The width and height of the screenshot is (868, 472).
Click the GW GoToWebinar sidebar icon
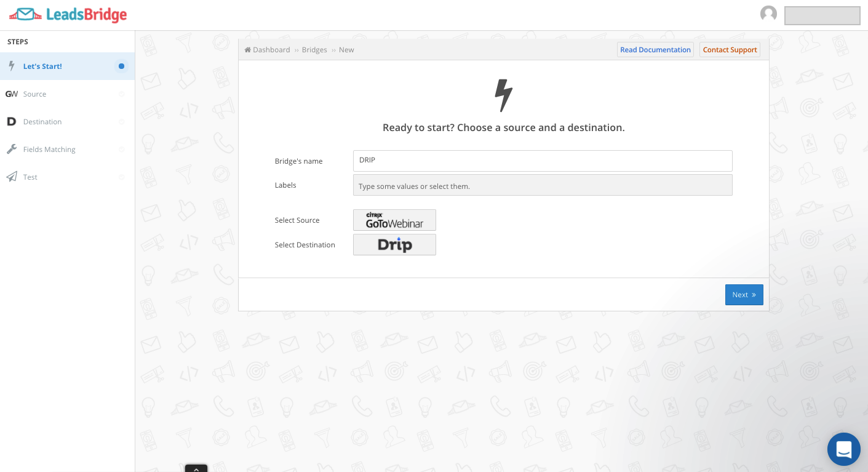(12, 94)
